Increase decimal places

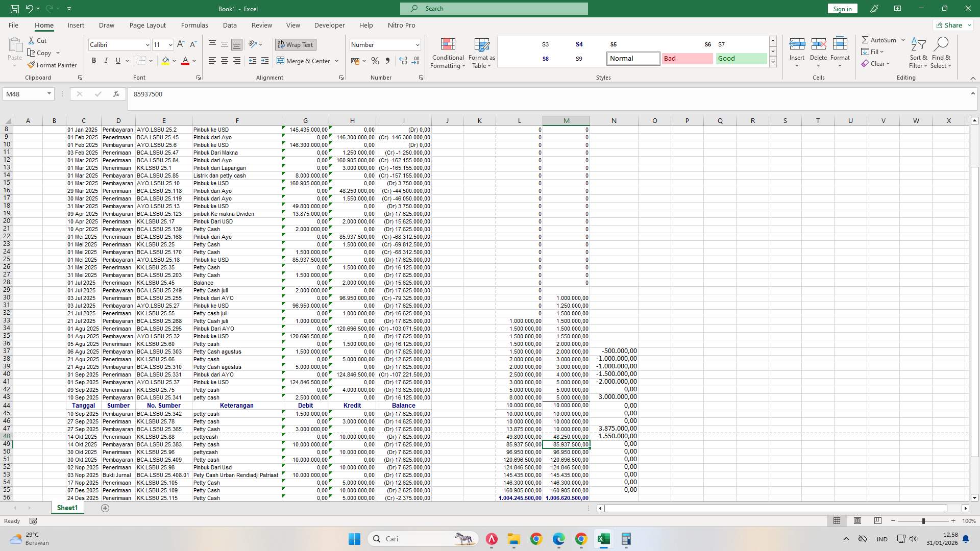[403, 61]
